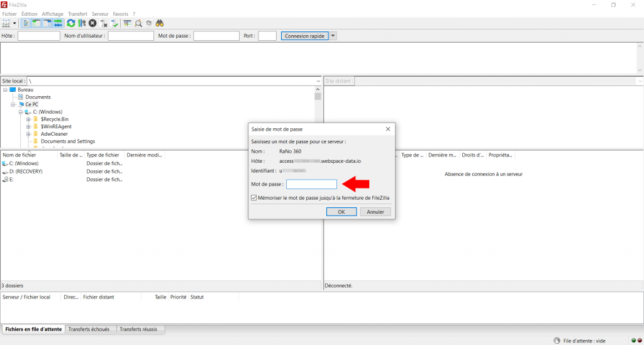Open the process queue toggle icon

[82, 23]
